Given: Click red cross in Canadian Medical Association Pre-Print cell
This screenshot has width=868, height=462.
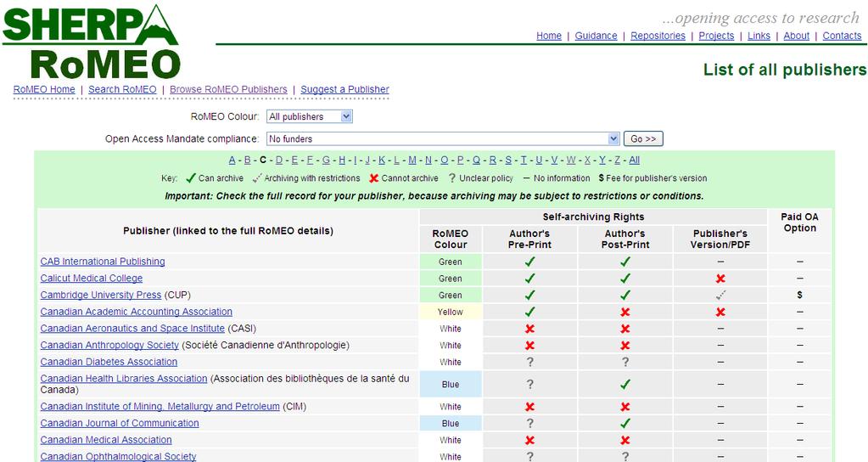Looking at the screenshot, I should point(529,440).
